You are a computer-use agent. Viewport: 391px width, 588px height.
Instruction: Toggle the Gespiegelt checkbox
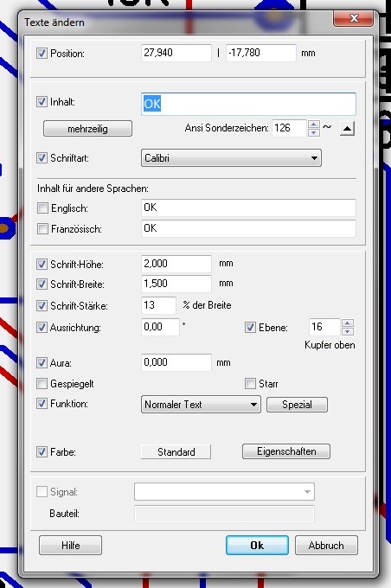42,384
